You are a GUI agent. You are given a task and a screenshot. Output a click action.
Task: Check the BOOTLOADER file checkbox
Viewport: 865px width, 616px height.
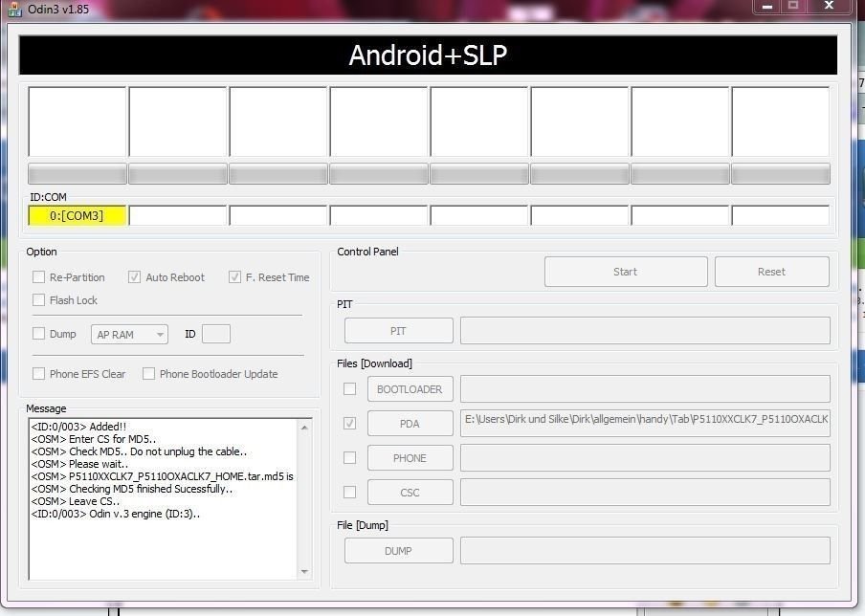coord(350,389)
